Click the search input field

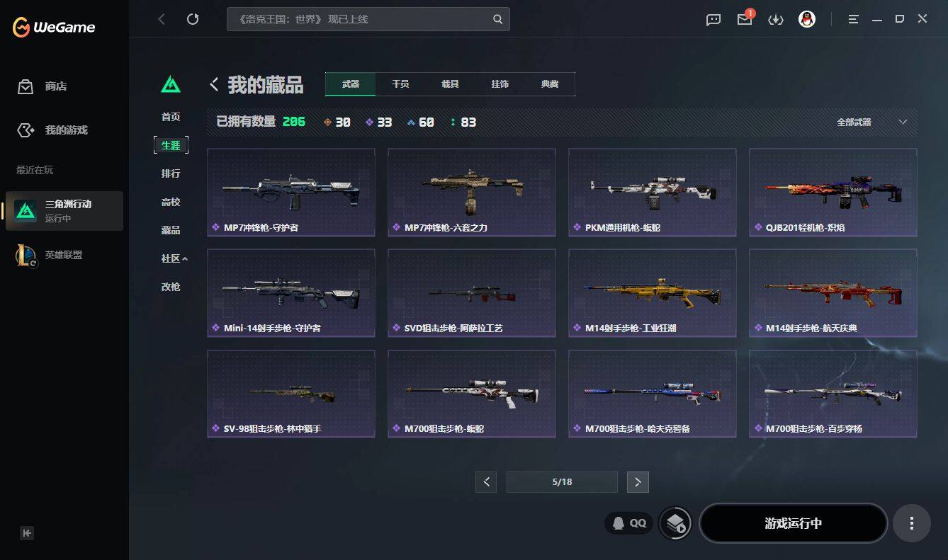click(368, 19)
